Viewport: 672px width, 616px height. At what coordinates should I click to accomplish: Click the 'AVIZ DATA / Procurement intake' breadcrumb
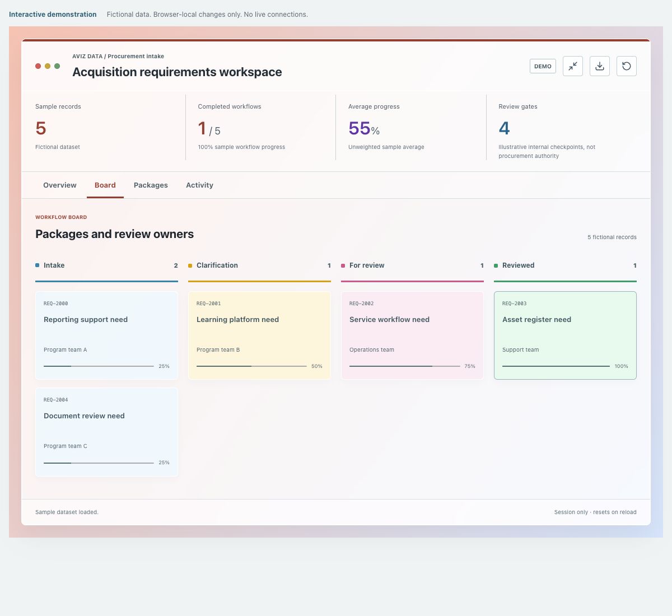click(x=118, y=57)
